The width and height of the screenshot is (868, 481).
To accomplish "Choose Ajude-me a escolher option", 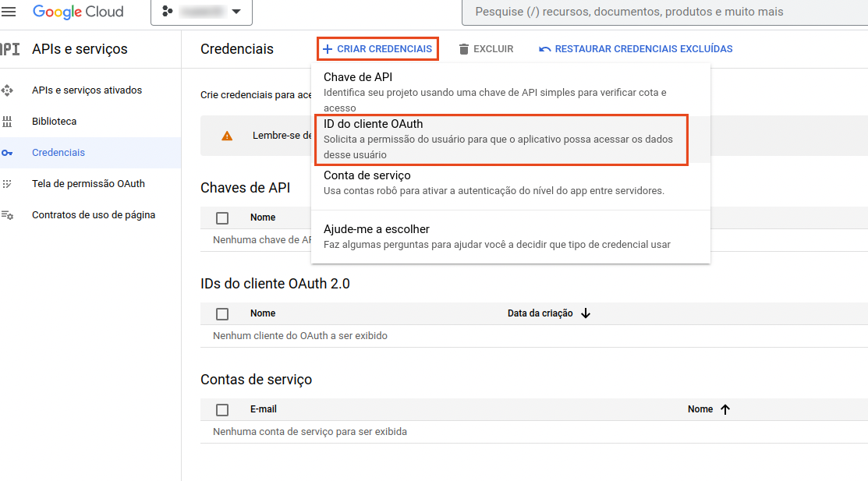I will point(510,237).
